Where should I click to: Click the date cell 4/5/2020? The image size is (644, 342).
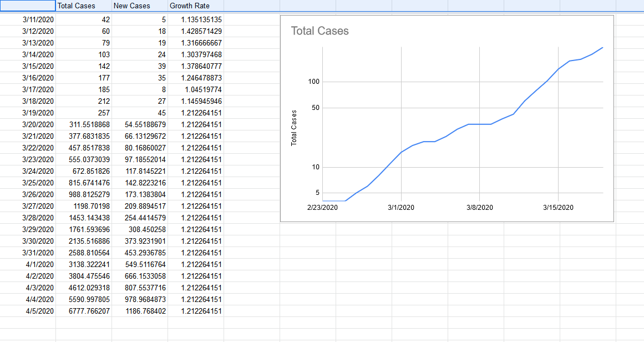(x=28, y=311)
